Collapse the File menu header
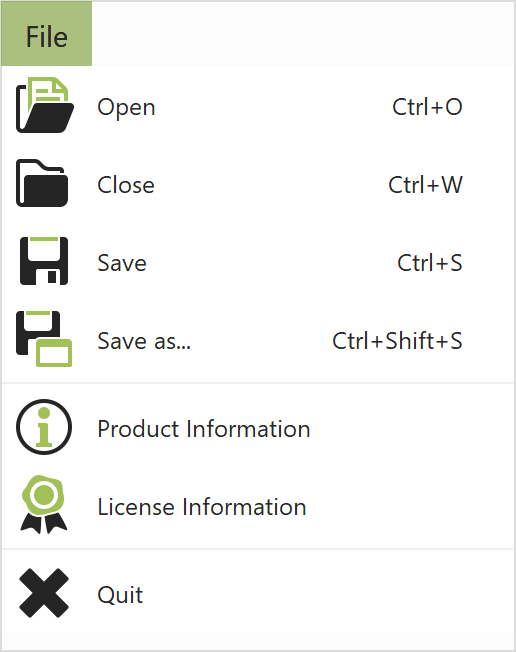The image size is (516, 652). click(47, 34)
